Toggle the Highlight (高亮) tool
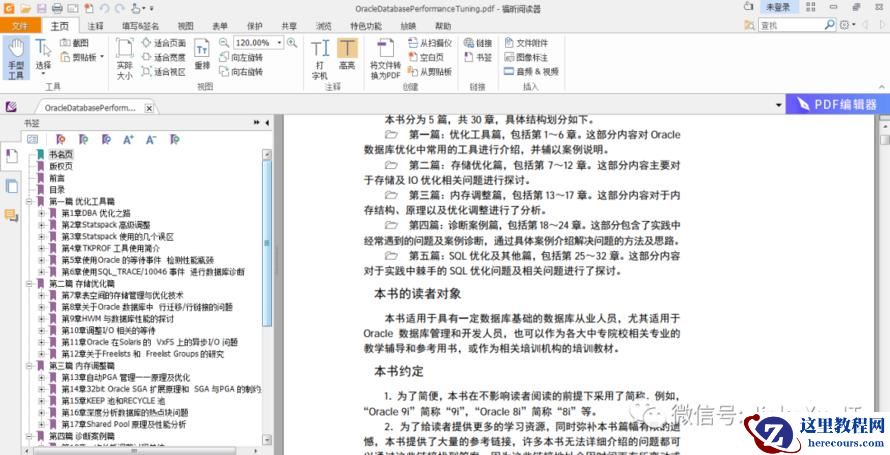 point(347,56)
